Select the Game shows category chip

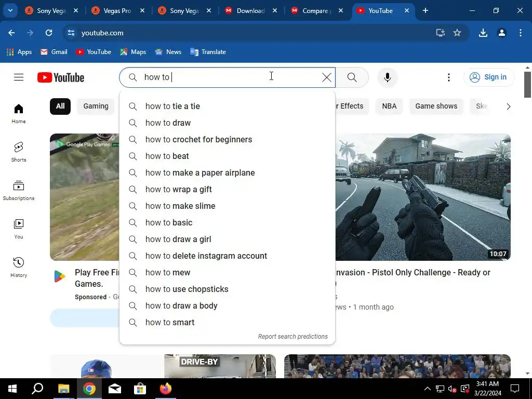tap(436, 106)
